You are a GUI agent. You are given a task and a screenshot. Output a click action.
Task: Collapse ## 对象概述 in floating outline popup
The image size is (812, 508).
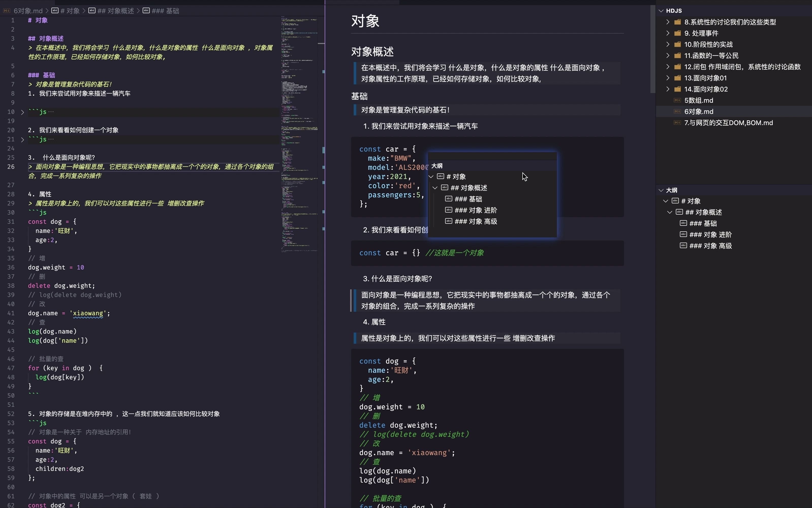435,188
